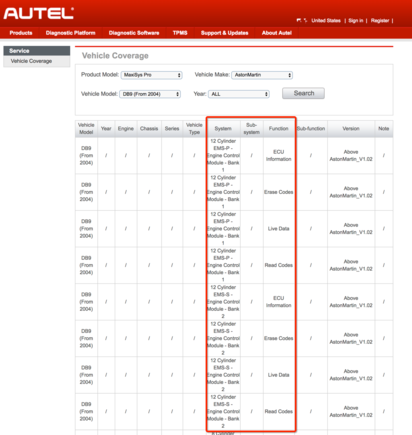Click the System column header
This screenshot has width=412, height=435.
[223, 129]
